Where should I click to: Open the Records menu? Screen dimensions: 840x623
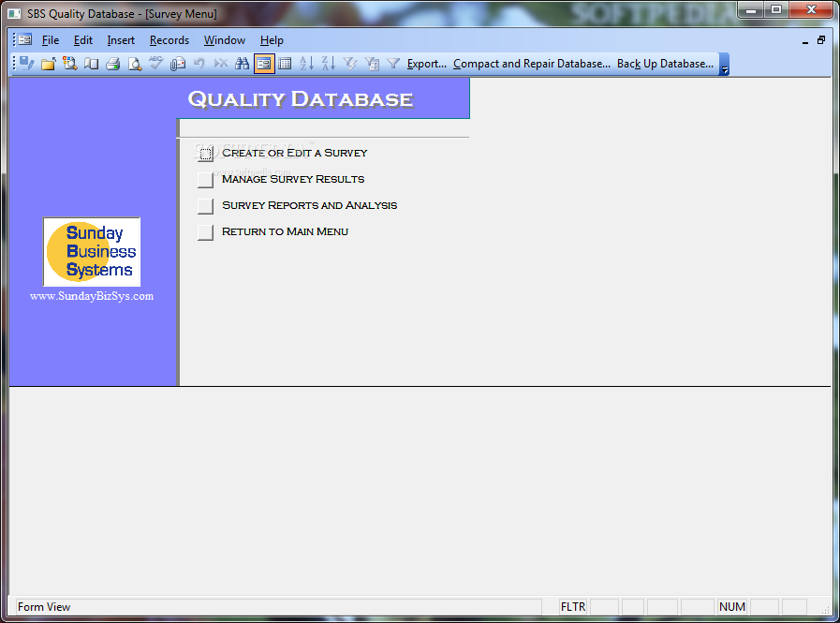coord(169,40)
